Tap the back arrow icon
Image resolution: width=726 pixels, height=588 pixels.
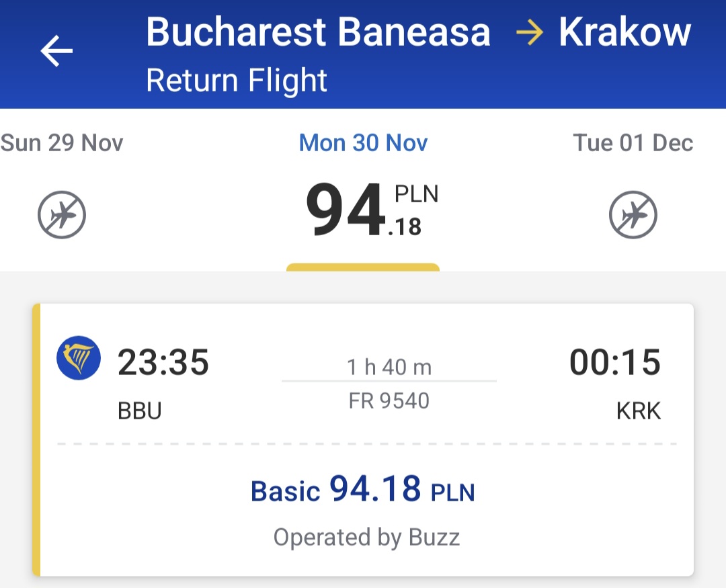(56, 51)
